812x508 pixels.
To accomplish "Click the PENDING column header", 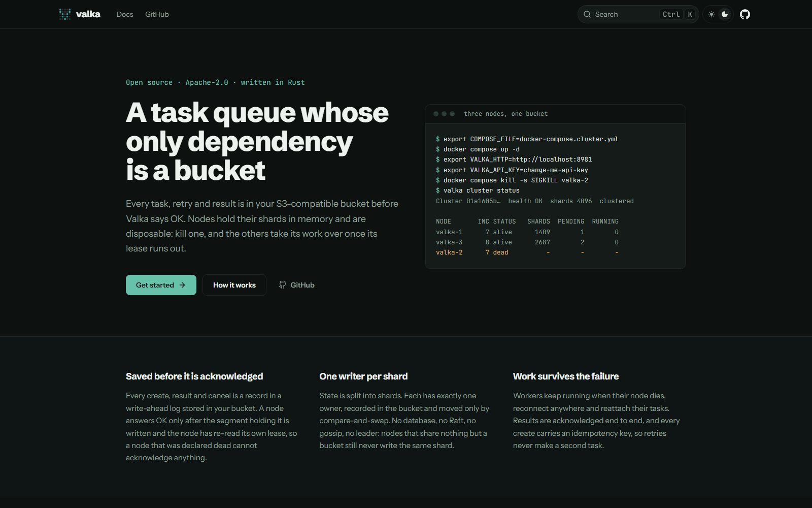I will coord(571,221).
